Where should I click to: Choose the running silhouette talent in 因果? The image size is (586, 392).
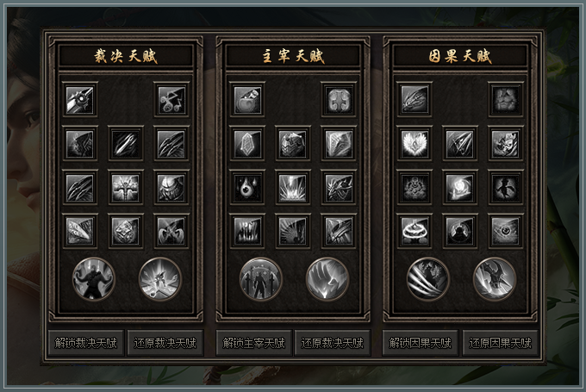point(506,188)
